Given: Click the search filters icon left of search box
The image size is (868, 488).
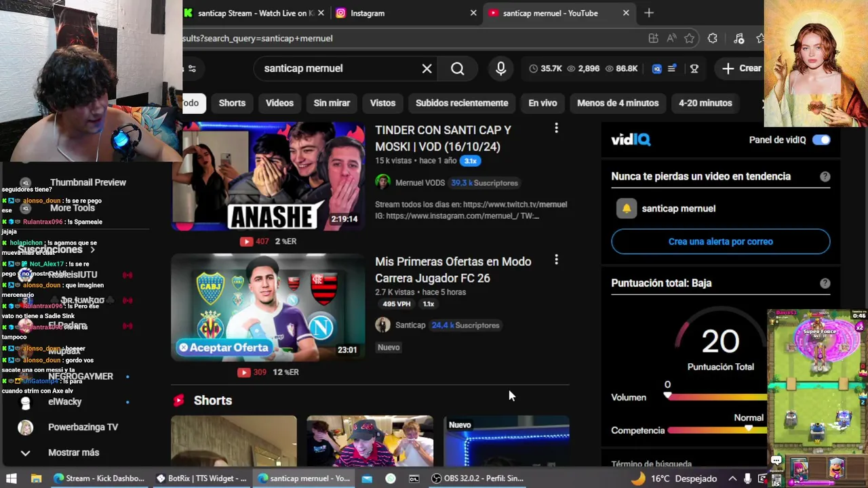Looking at the screenshot, I should point(192,68).
